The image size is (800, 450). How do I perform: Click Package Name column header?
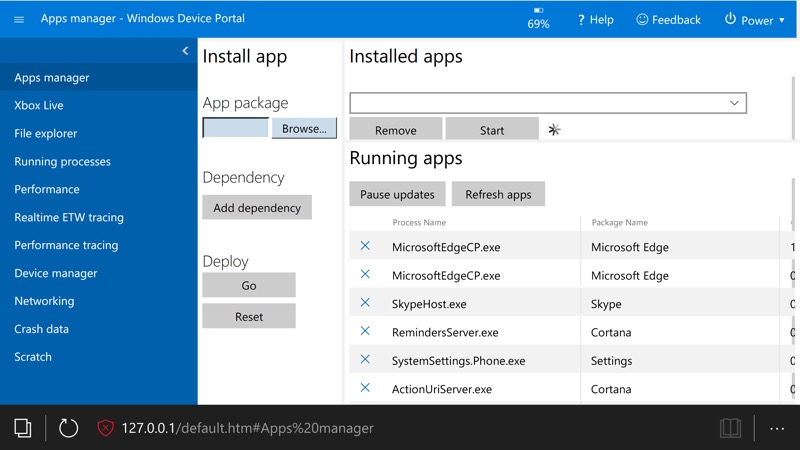619,222
